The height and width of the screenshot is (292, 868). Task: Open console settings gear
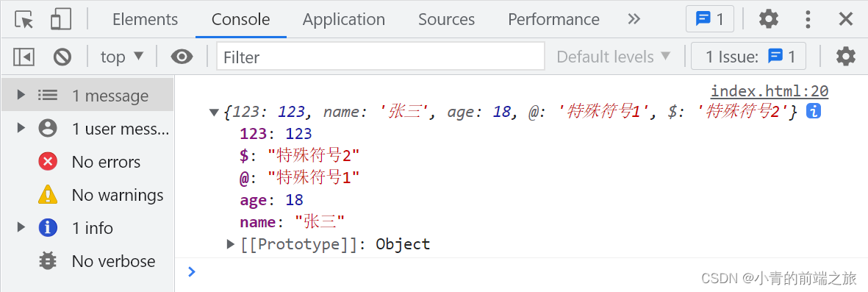point(845,57)
